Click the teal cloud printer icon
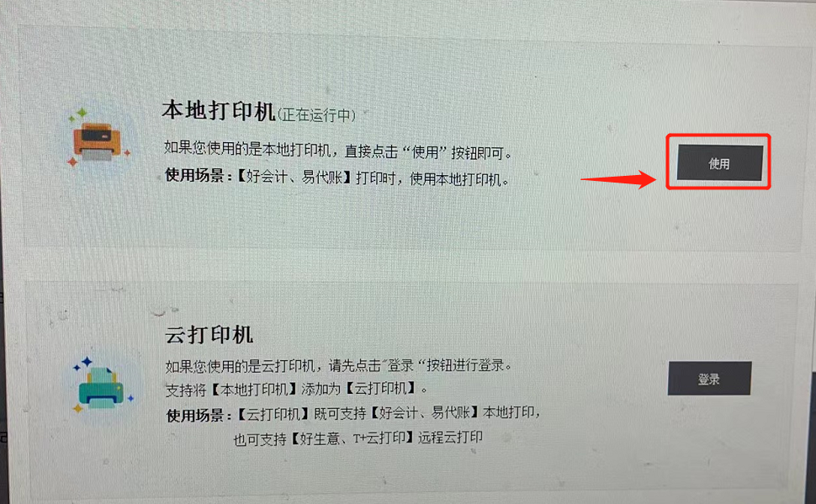Image resolution: width=816 pixels, height=504 pixels. coord(103,386)
